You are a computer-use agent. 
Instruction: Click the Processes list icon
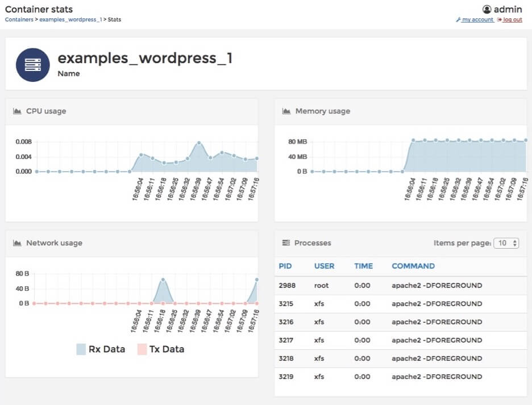286,243
